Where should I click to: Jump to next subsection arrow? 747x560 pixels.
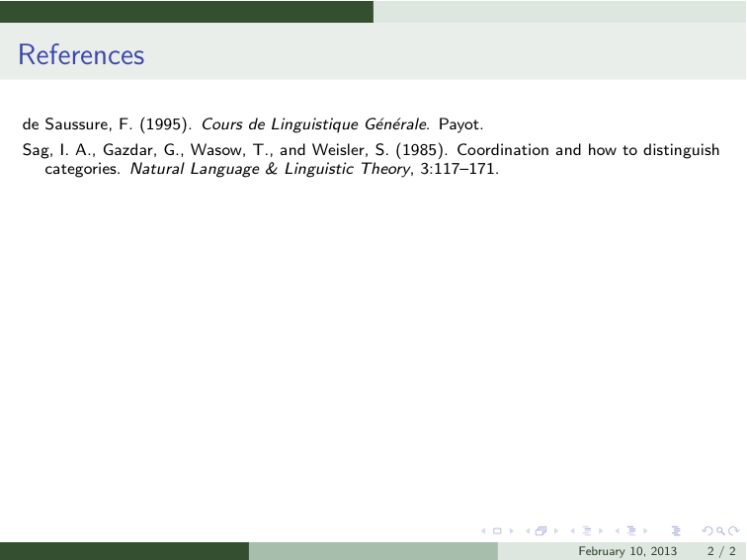601,531
